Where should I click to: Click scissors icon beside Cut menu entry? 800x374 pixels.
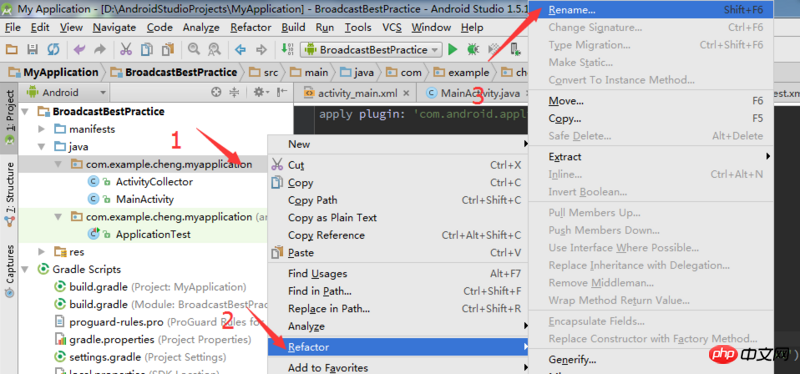[277, 165]
